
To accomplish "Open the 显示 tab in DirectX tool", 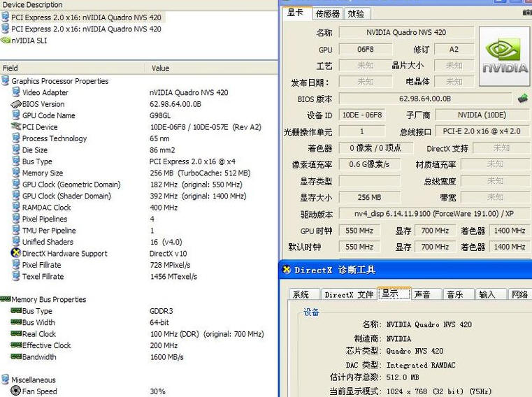I will click(x=394, y=293).
